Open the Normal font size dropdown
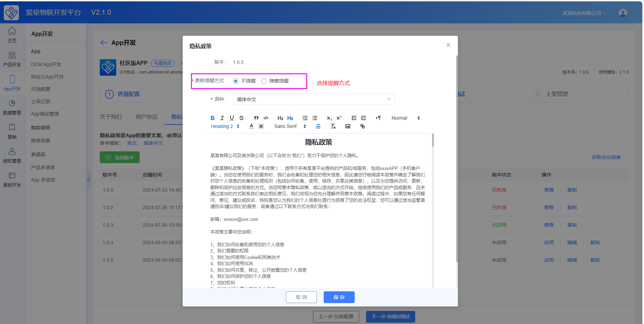Image resolution: width=644 pixels, height=324 pixels. coord(406,118)
